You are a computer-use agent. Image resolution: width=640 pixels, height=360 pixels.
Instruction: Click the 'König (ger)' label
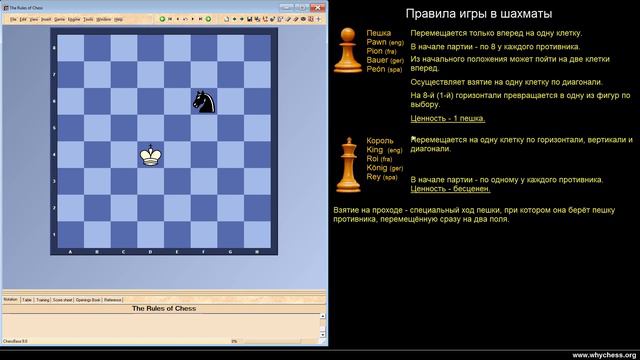click(384, 168)
